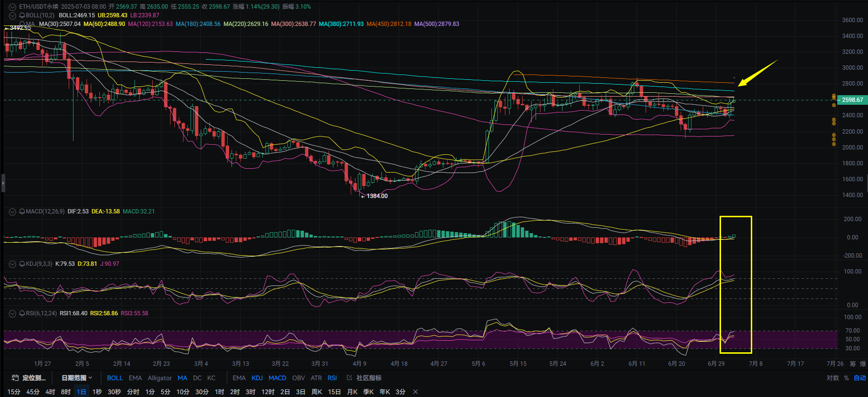
Task: Switch to the 30秒 timeframe
Action: 114,392
